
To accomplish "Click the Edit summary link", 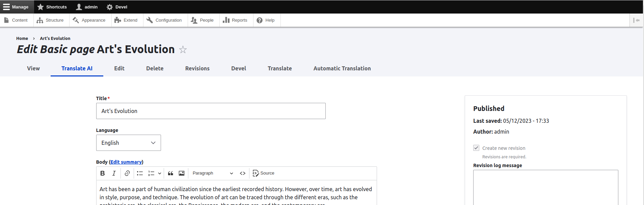I will tap(126, 162).
